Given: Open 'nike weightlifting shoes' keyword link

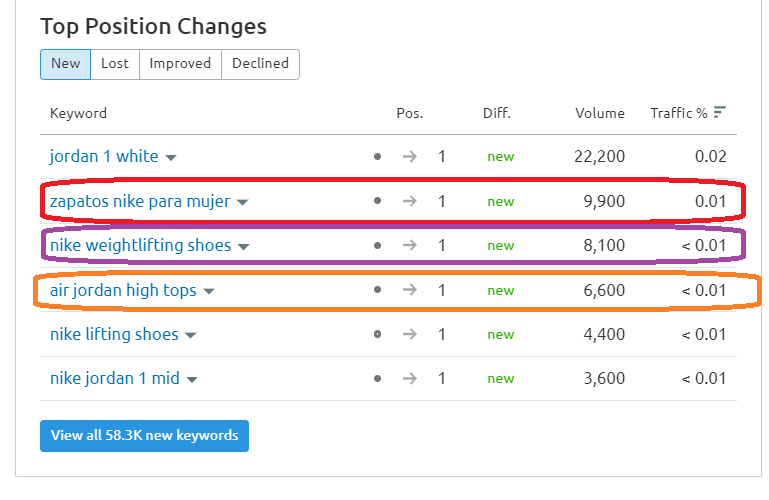Looking at the screenshot, I should pyautogui.click(x=140, y=245).
